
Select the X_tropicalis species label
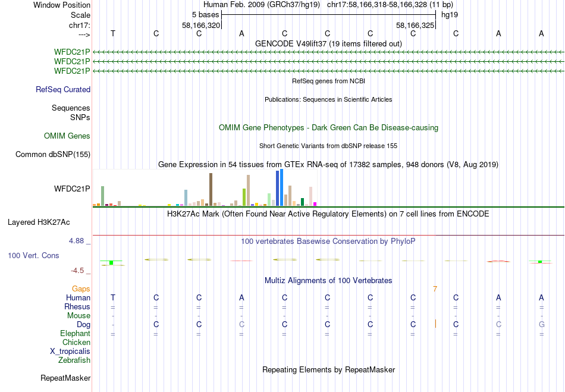(x=70, y=352)
